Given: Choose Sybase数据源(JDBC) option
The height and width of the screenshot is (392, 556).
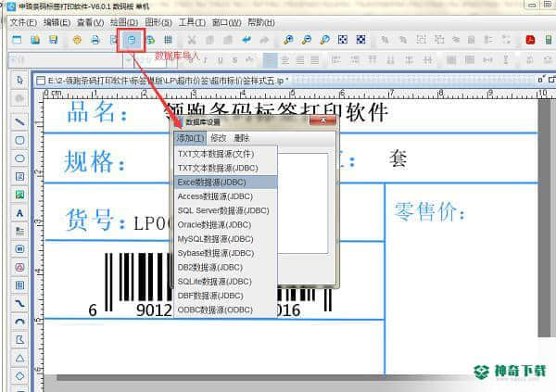Looking at the screenshot, I should [225, 253].
